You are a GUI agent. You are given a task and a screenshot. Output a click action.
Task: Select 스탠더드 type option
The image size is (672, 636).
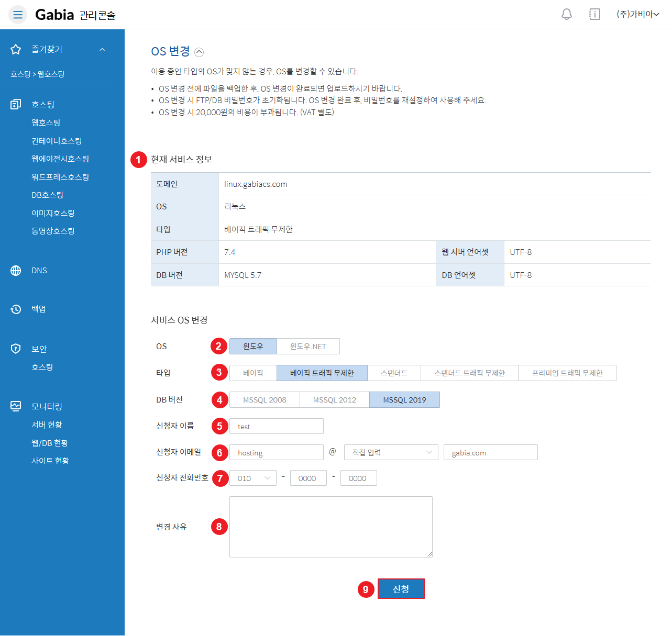(394, 373)
